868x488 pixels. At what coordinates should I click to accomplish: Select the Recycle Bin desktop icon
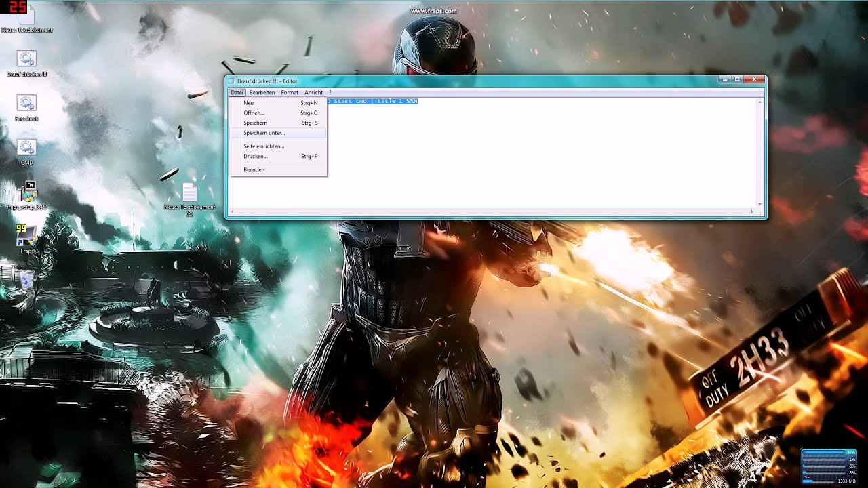[x=26, y=279]
